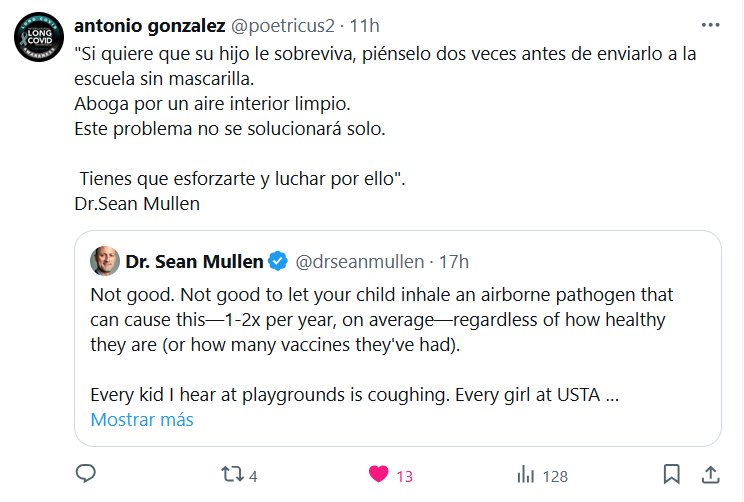744x502 pixels.
Task: Click the reply speech bubble icon
Action: [86, 475]
